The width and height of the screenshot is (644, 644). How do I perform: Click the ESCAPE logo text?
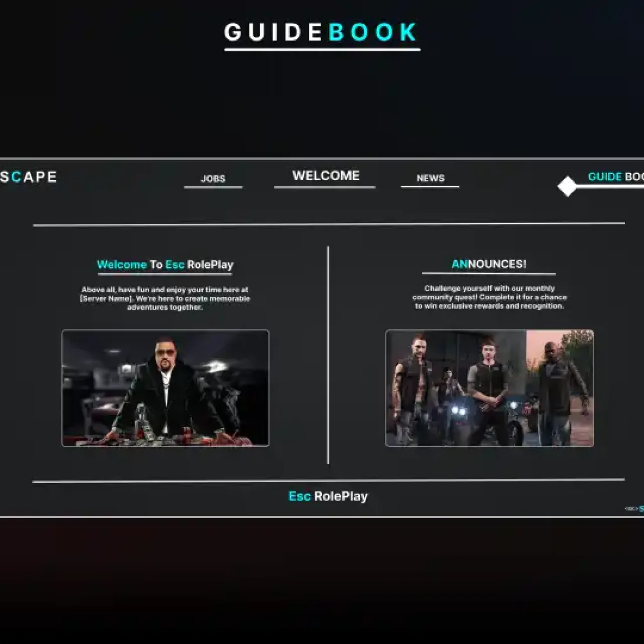28,177
